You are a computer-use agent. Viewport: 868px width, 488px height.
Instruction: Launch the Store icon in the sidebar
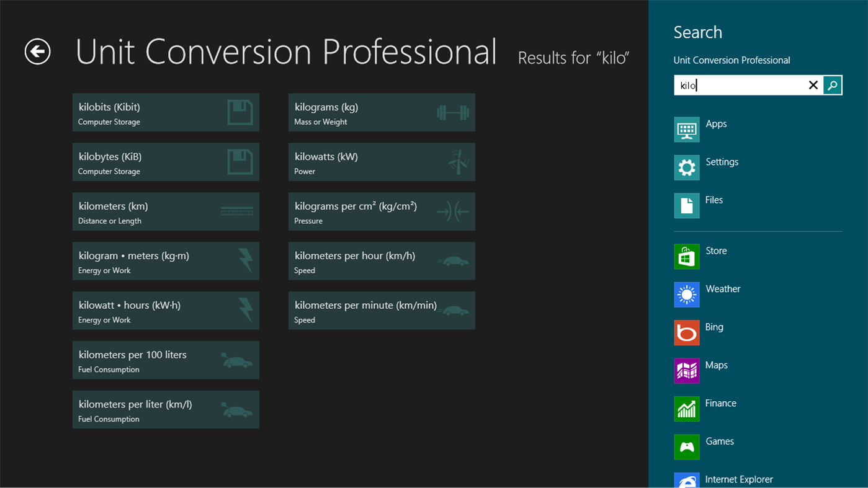pyautogui.click(x=686, y=256)
